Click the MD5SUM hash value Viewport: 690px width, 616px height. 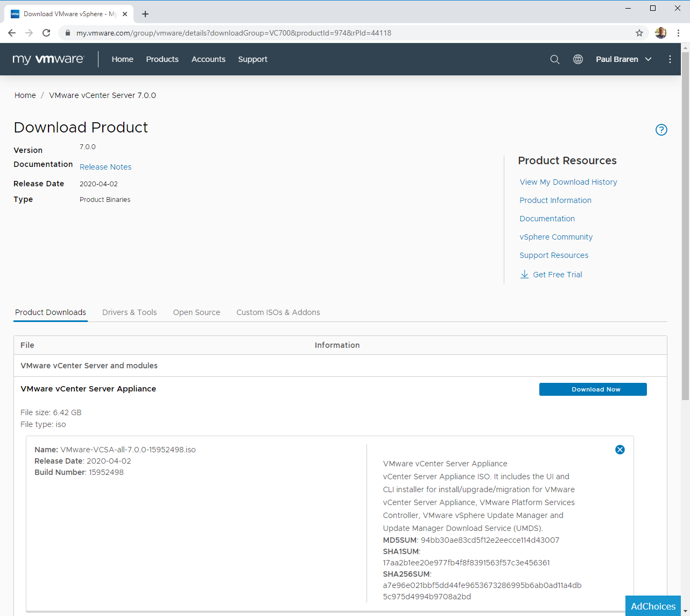(490, 540)
